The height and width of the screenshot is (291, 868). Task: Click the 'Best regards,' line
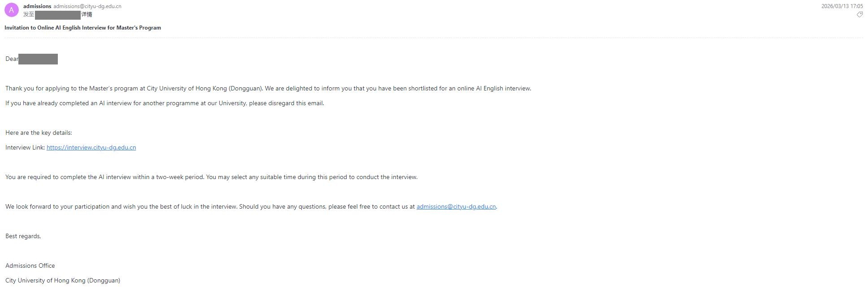coord(23,236)
